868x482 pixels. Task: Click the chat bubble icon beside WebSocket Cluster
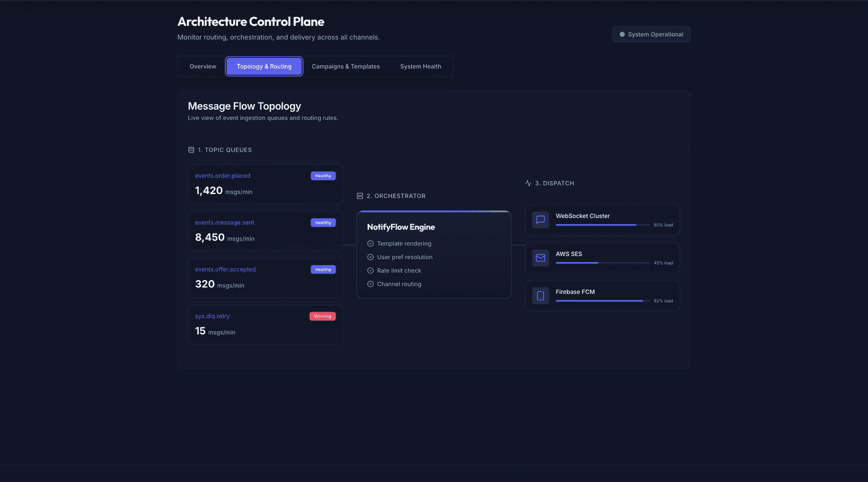[x=540, y=219]
